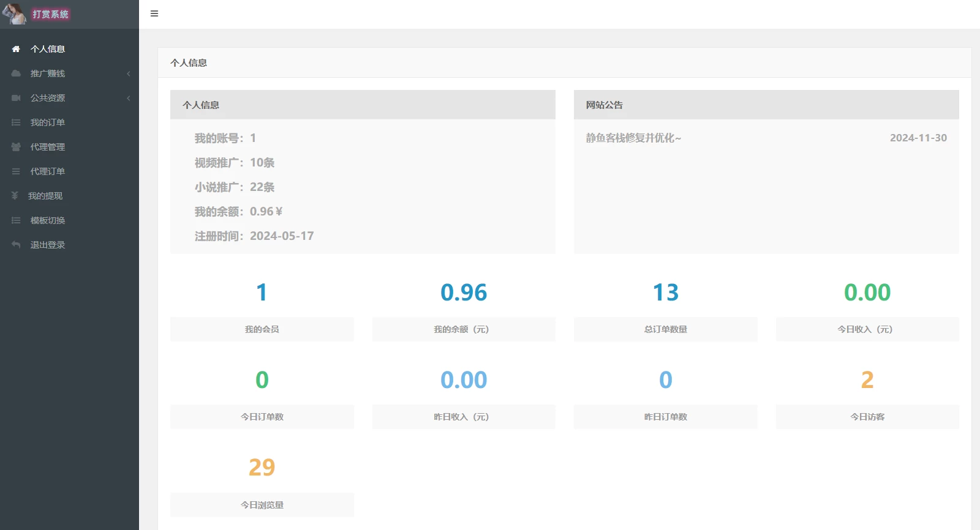Click the video camera icon for 公共资源

(16, 98)
